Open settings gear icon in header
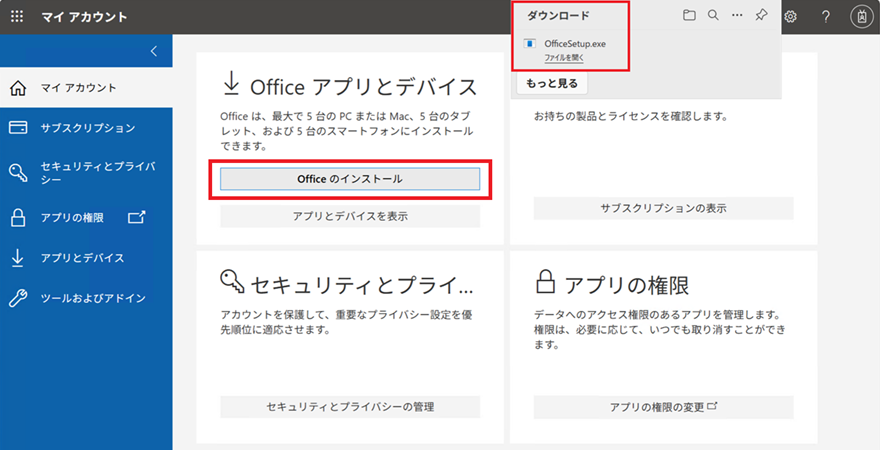 click(791, 17)
